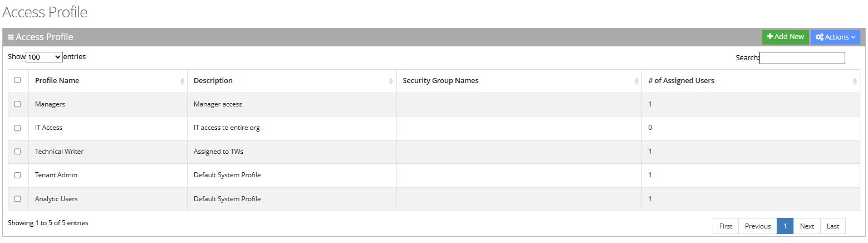The width and height of the screenshot is (868, 243).
Task: Check the Managers row checkbox
Action: (18, 104)
